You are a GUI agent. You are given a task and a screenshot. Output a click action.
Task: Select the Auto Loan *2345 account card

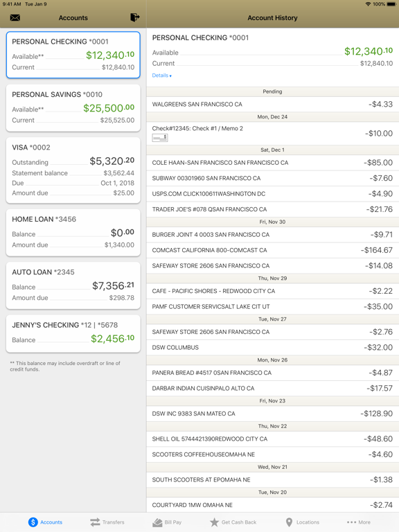(73, 285)
